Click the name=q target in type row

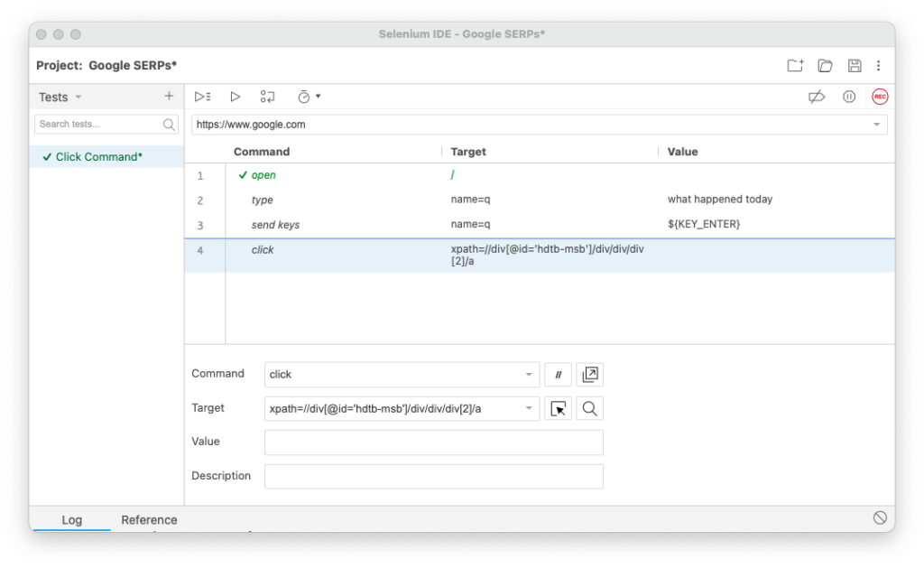click(x=471, y=200)
